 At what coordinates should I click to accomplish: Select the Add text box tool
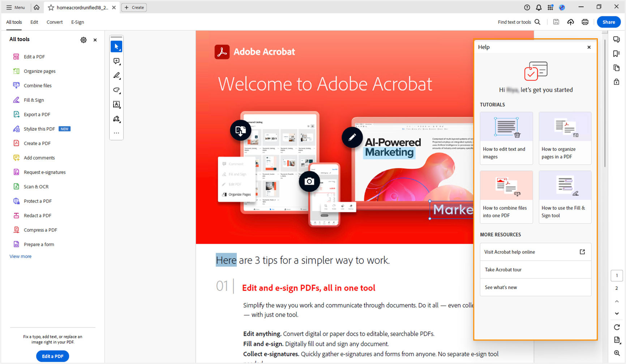pos(116,104)
